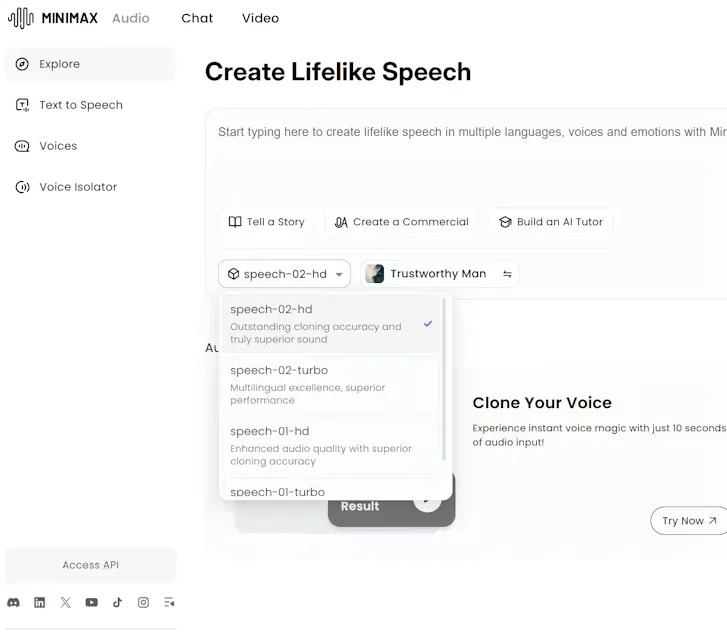The width and height of the screenshot is (727, 640).
Task: Open the Trustworthy Man voice selector
Action: [440, 274]
